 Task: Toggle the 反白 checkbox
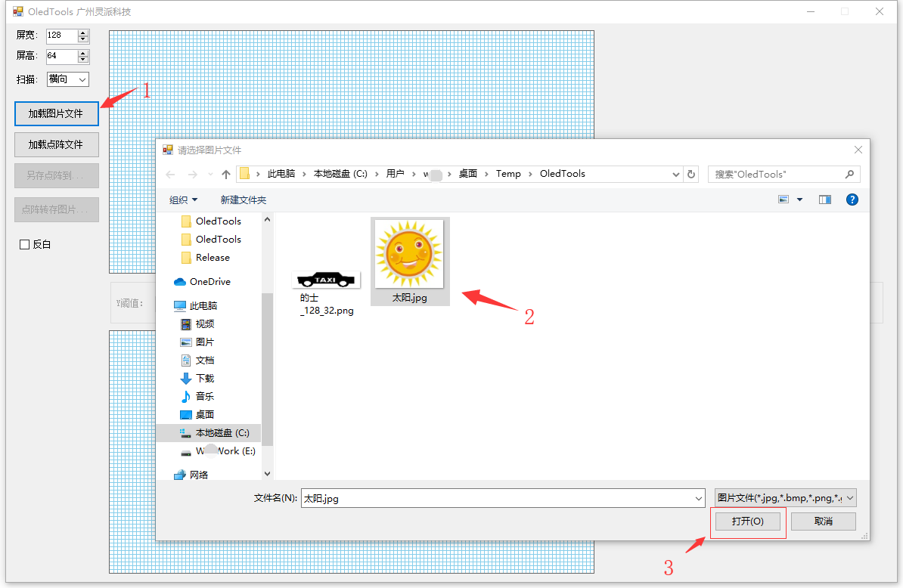24,245
